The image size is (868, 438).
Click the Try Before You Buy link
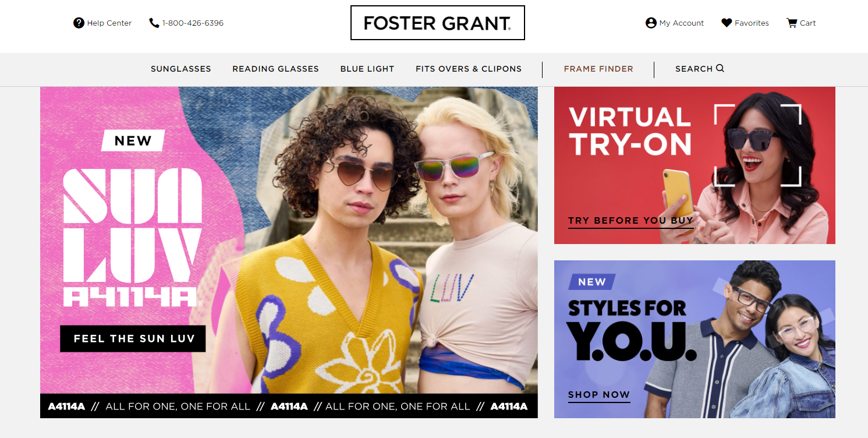pyautogui.click(x=630, y=221)
